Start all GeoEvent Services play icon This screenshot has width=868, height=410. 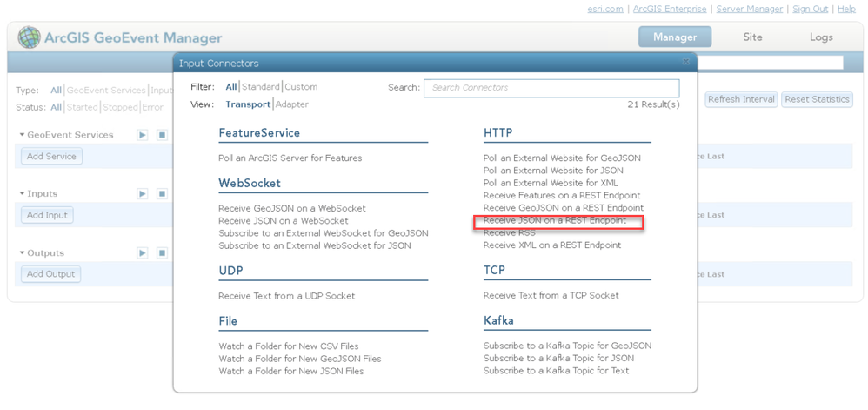tap(143, 135)
